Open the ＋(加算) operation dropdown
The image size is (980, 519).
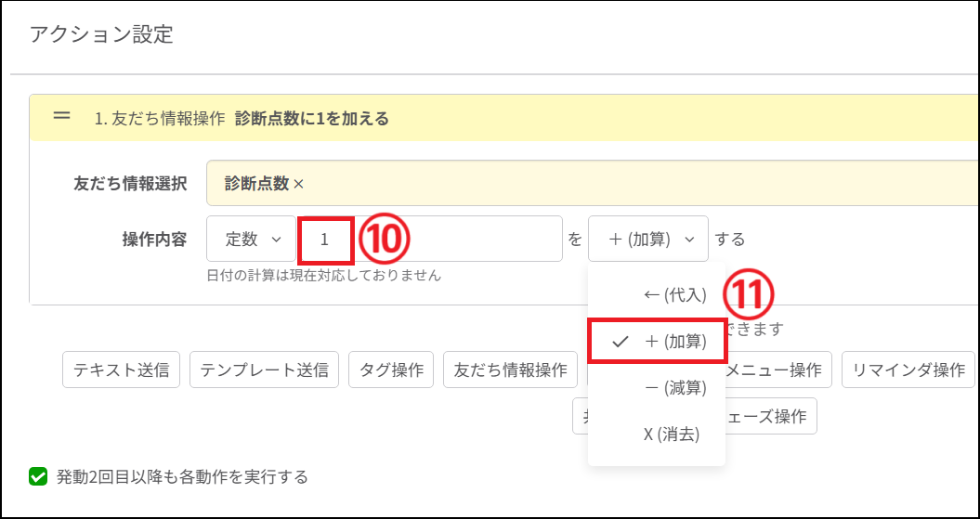(x=648, y=239)
